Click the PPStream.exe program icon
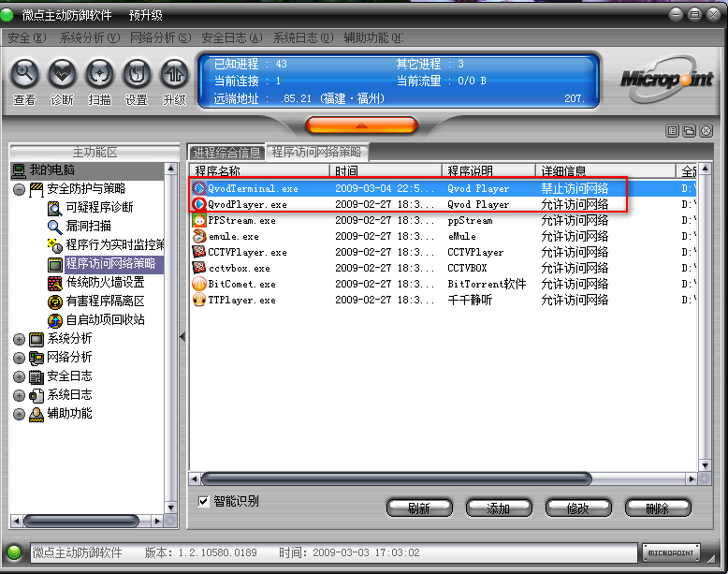 pos(199,220)
